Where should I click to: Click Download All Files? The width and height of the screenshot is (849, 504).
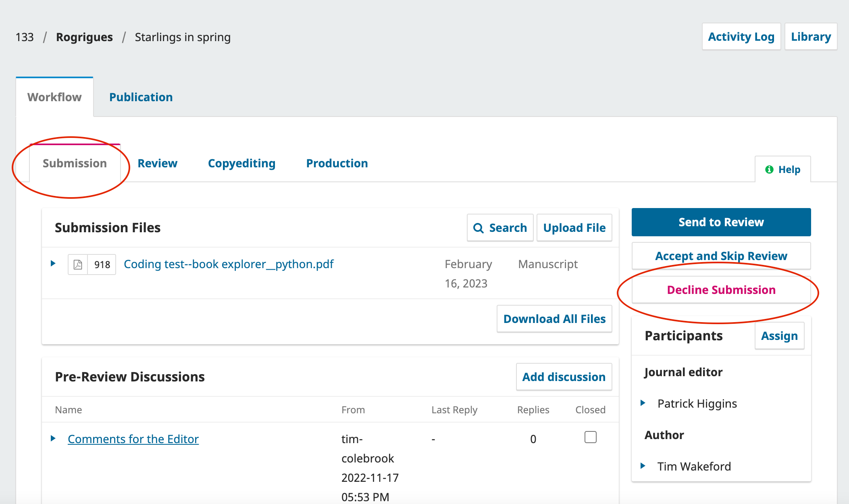point(554,319)
